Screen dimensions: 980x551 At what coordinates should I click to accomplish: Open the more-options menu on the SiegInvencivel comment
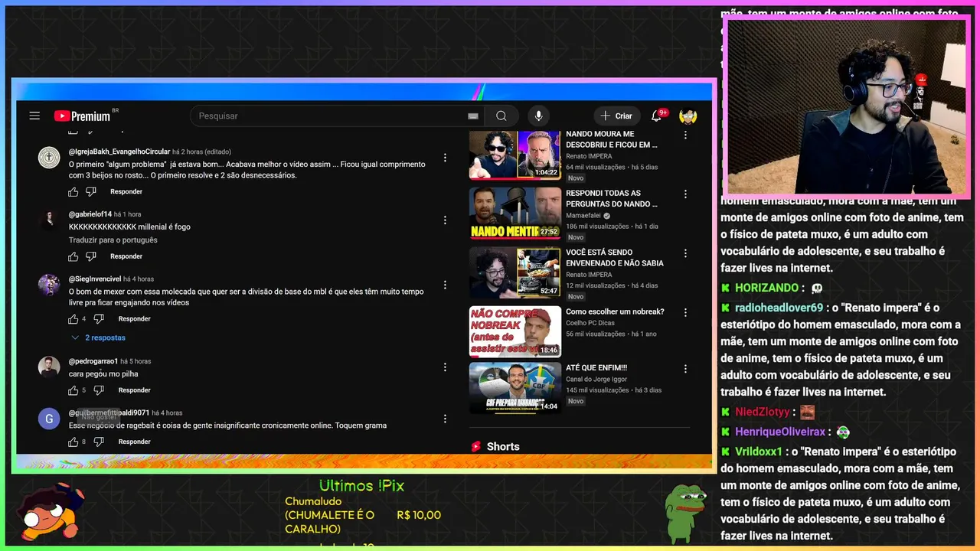coord(445,285)
